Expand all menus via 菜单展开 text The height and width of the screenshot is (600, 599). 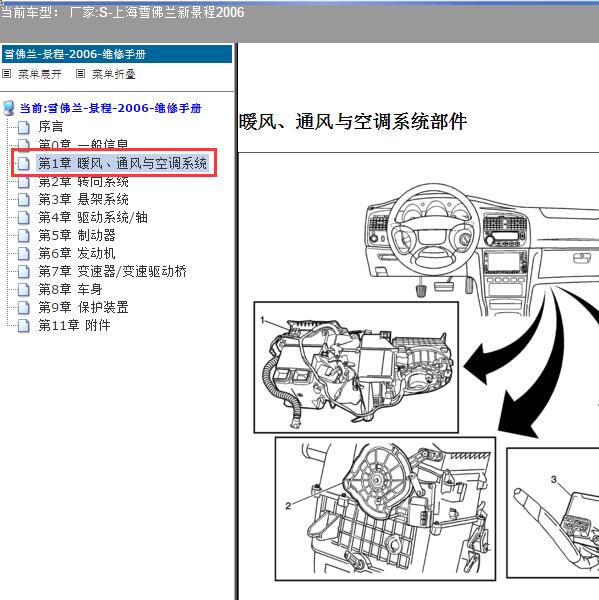40,74
